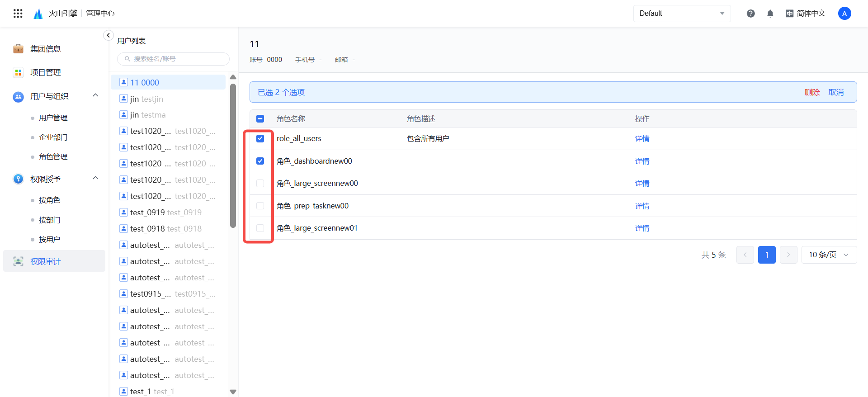Go to 角色管理 menu item
Viewport: 868px width, 397px height.
pyautogui.click(x=53, y=156)
